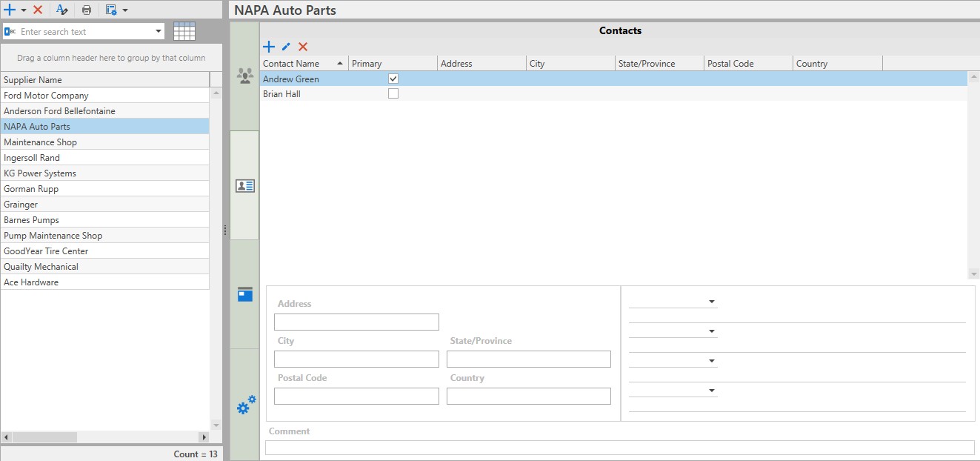Edit the selected contact with the pencil icon
This screenshot has height=461, width=980.
tap(286, 47)
